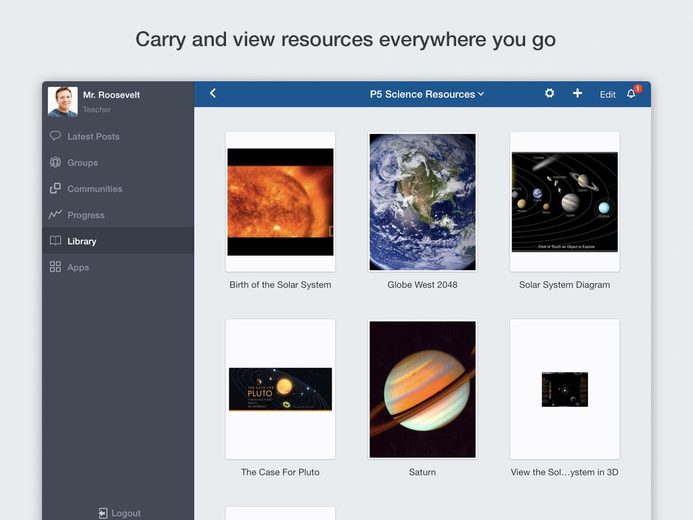Open Progress in the sidebar
Screen dimensions: 693x520
point(118,215)
